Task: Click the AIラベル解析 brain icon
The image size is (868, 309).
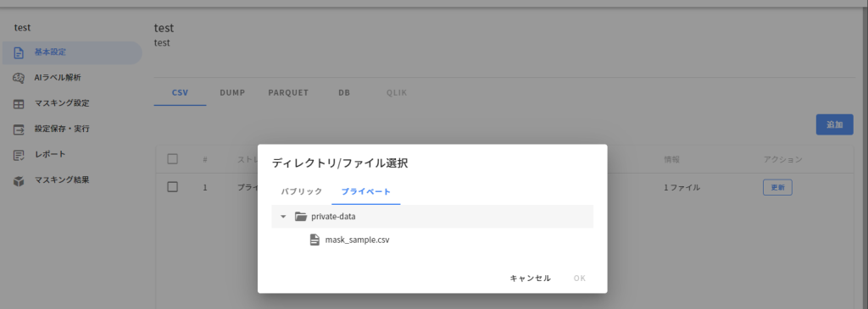Action: tap(19, 78)
